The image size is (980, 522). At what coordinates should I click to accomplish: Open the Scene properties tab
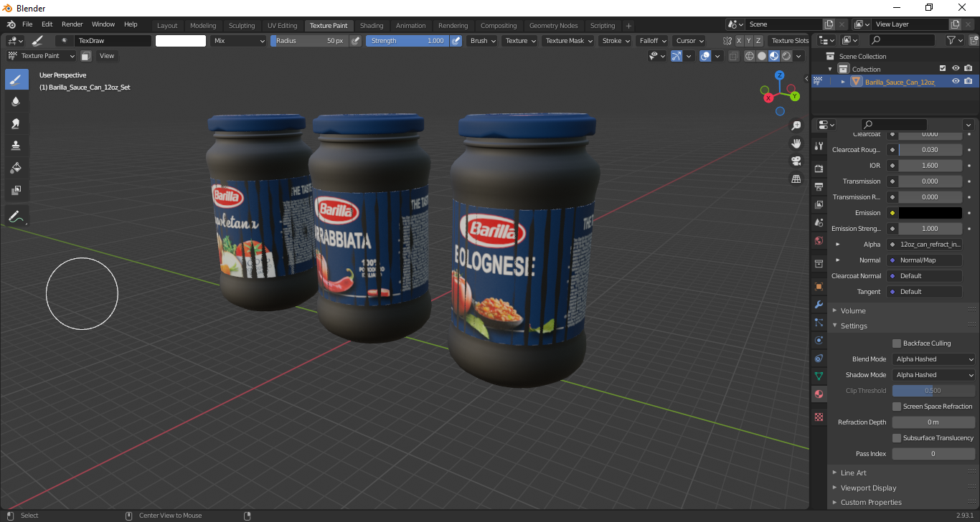click(819, 222)
